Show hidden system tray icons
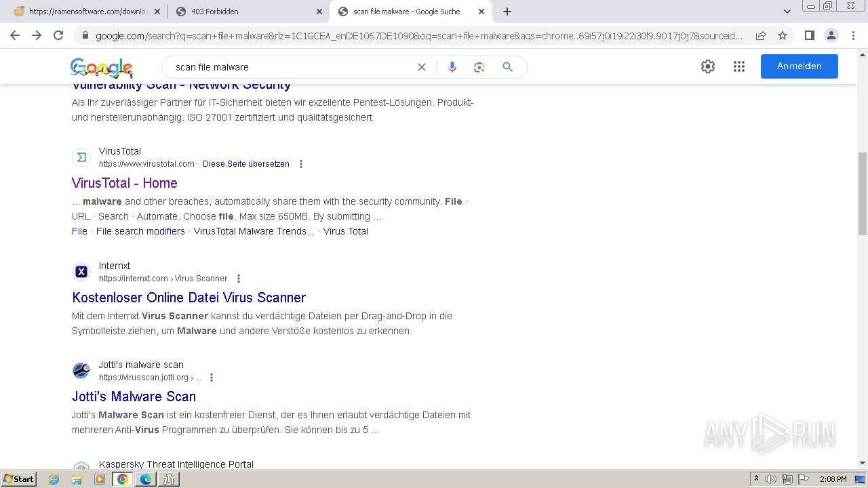Screen dimensions: 868x488 (756, 479)
